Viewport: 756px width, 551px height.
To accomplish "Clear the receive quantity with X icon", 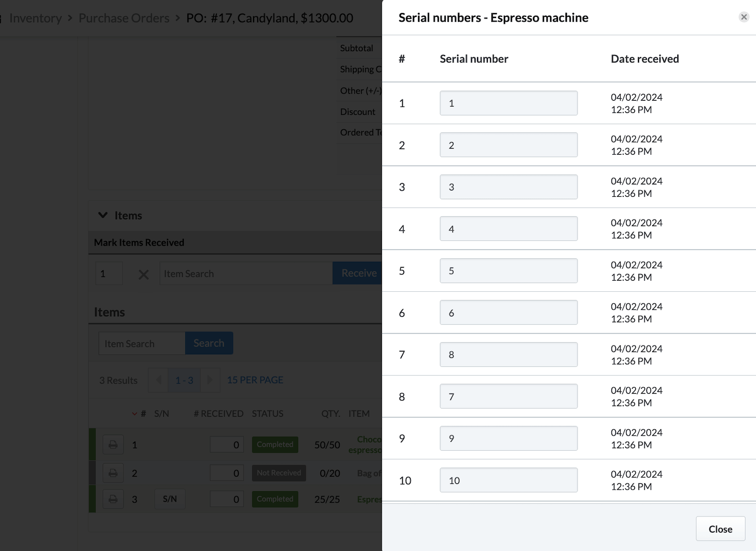I will (x=143, y=274).
